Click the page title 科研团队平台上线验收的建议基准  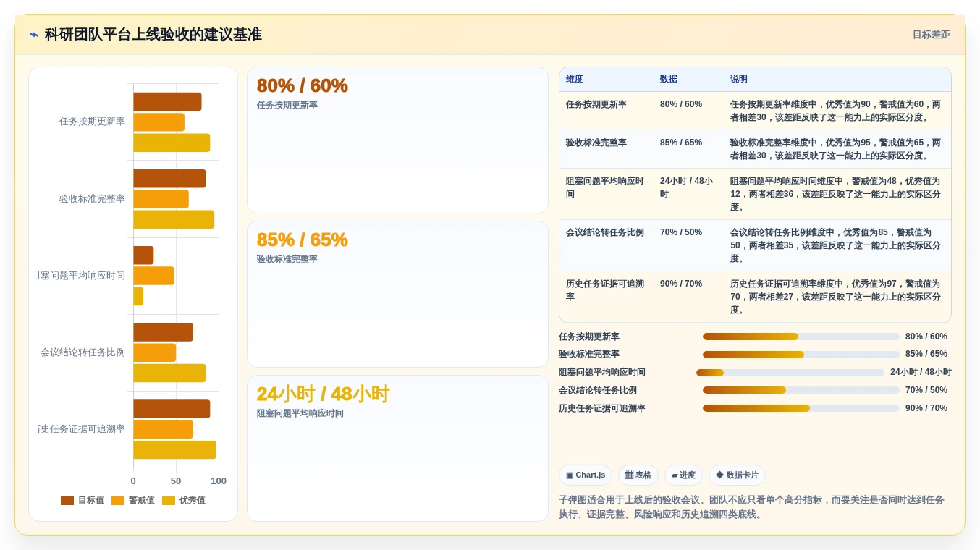153,35
